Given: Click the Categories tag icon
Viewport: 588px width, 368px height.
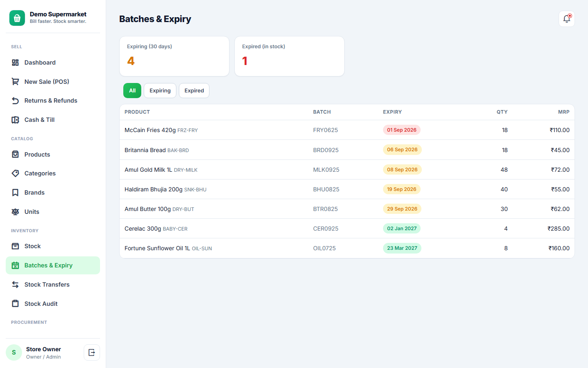Looking at the screenshot, I should click(16, 173).
